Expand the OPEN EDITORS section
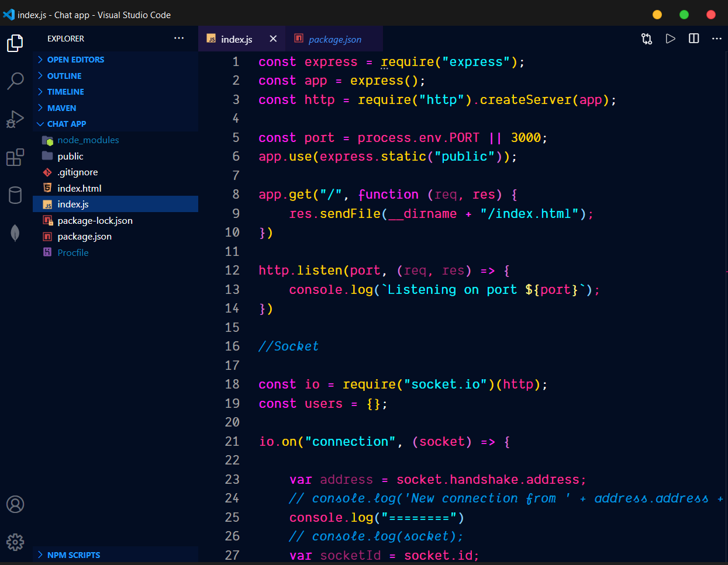Image resolution: width=728 pixels, height=565 pixels. click(x=115, y=60)
